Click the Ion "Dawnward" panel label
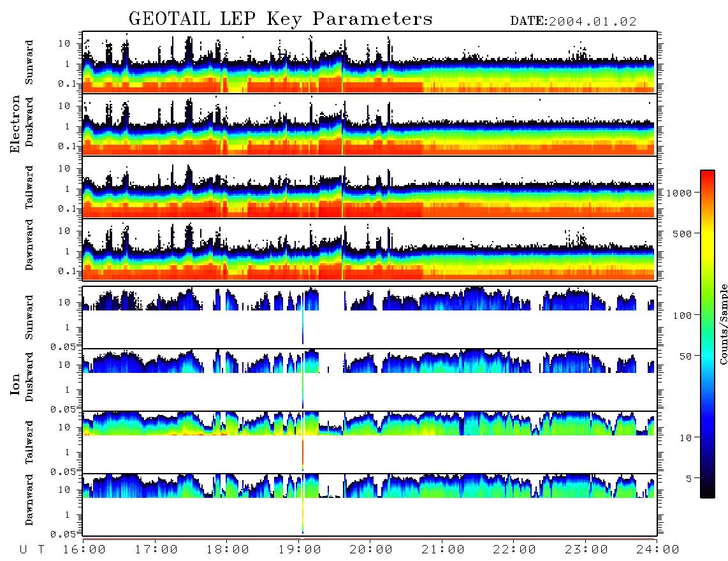Screen dimensions: 728x561 point(29,500)
